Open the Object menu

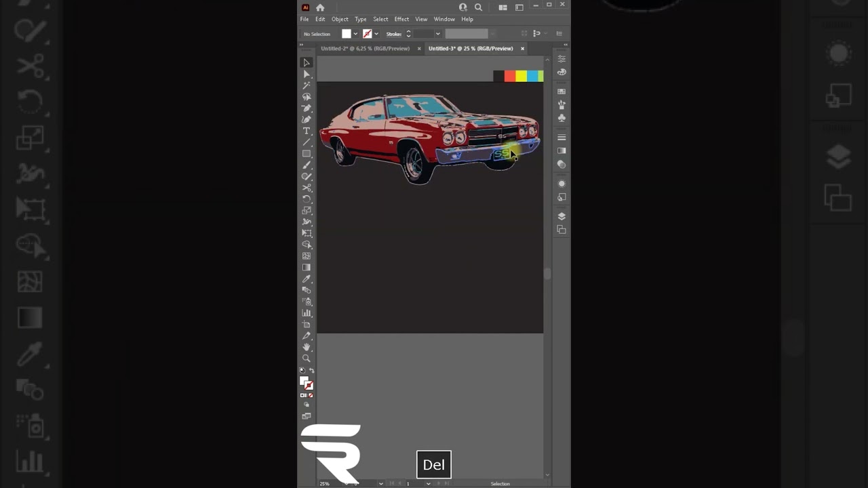click(x=340, y=19)
